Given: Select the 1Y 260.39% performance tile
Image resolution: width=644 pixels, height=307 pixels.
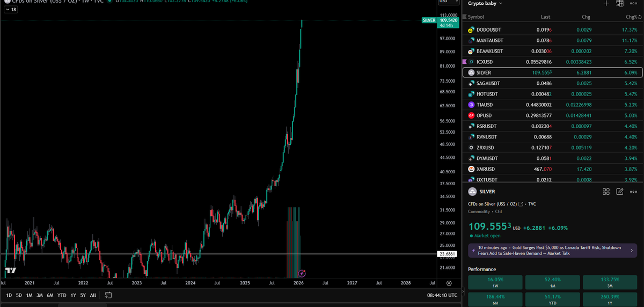Looking at the screenshot, I should pos(609,299).
